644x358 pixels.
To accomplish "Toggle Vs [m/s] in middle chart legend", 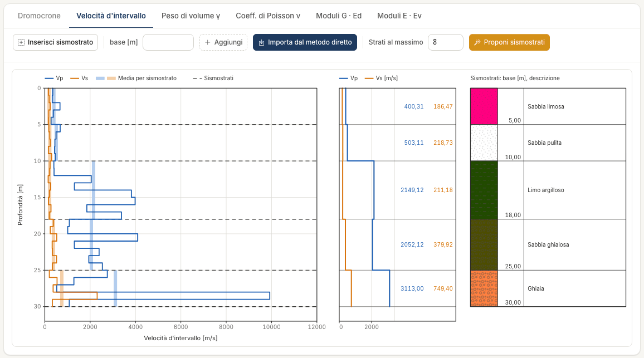I will pos(381,78).
